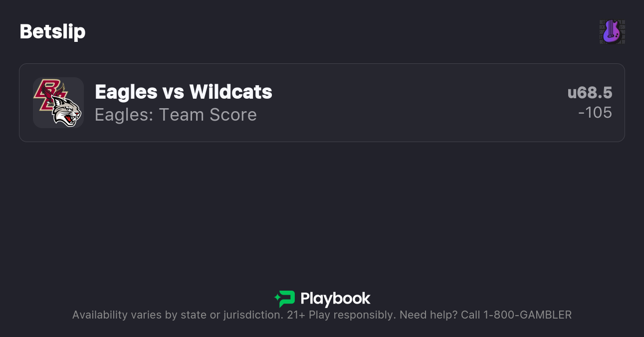The image size is (644, 337).
Task: Open the Betslip header
Action: point(52,31)
